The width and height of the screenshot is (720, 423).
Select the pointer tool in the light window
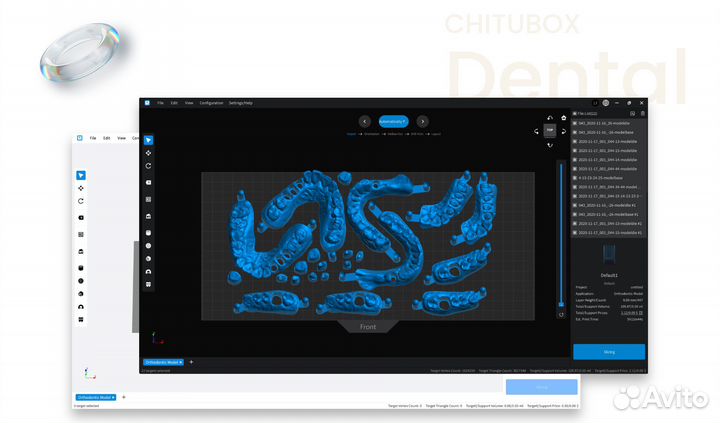(x=81, y=175)
